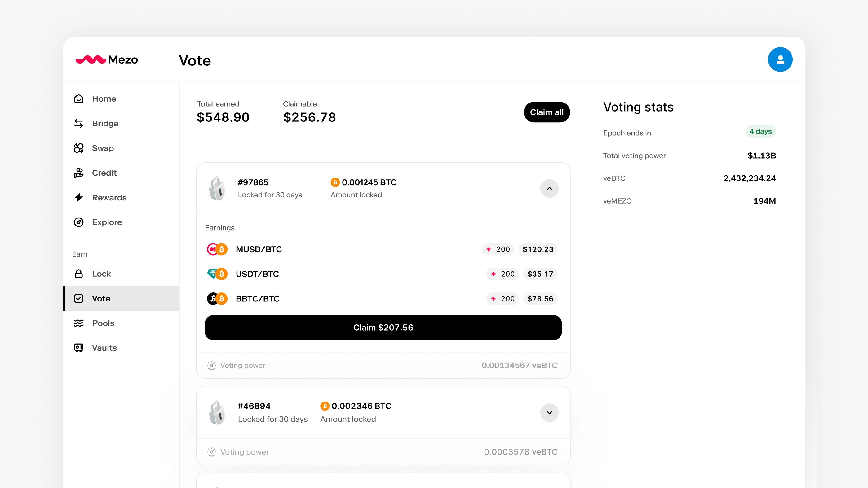The height and width of the screenshot is (488, 868).
Task: Select the Bridge icon in sidebar
Action: (78, 123)
